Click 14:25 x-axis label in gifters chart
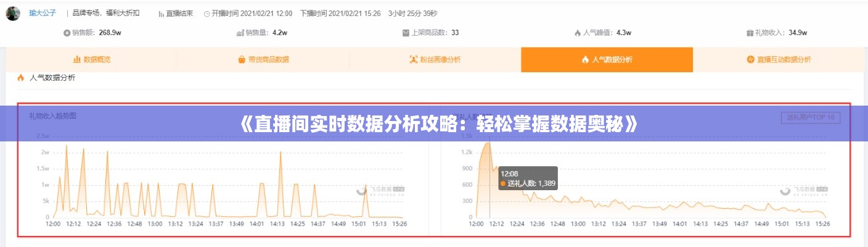 click(x=721, y=224)
